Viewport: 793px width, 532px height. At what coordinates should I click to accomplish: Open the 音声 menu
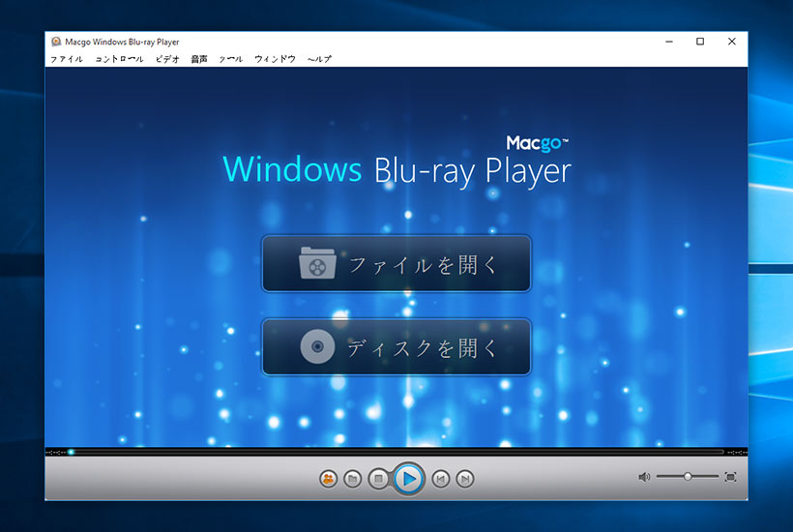[x=199, y=59]
